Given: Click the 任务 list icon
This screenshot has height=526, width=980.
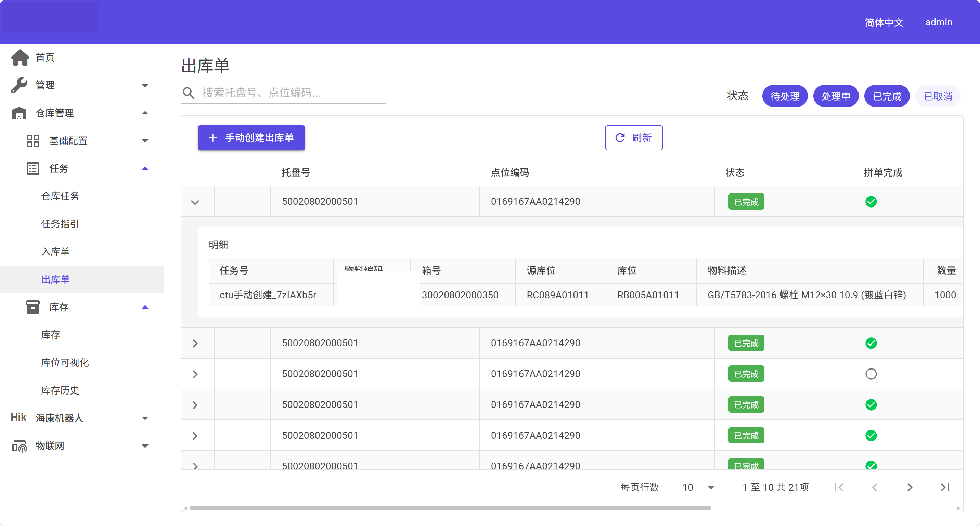Looking at the screenshot, I should click(x=33, y=168).
